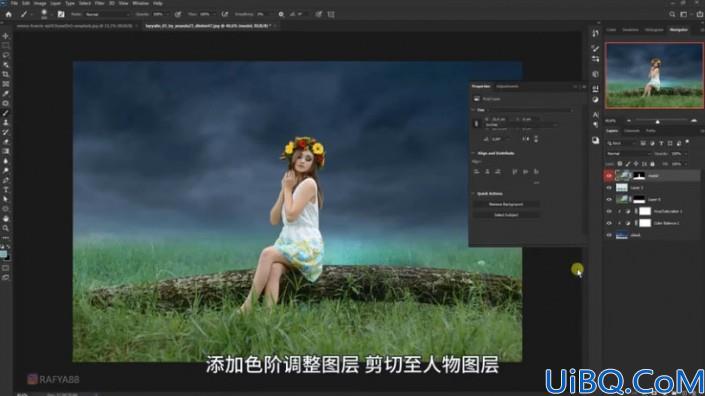Select the Spot Healing Brush tool
This screenshot has width=705, height=396.
click(x=5, y=103)
